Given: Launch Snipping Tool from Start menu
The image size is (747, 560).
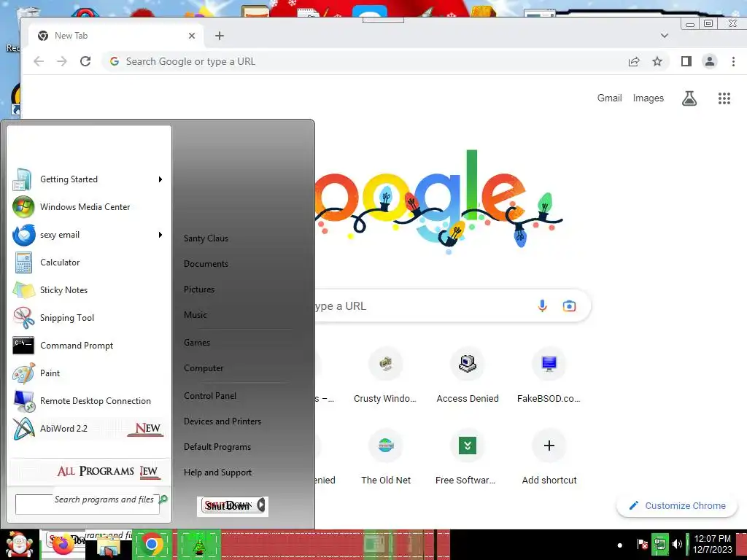Looking at the screenshot, I should pyautogui.click(x=88, y=318).
